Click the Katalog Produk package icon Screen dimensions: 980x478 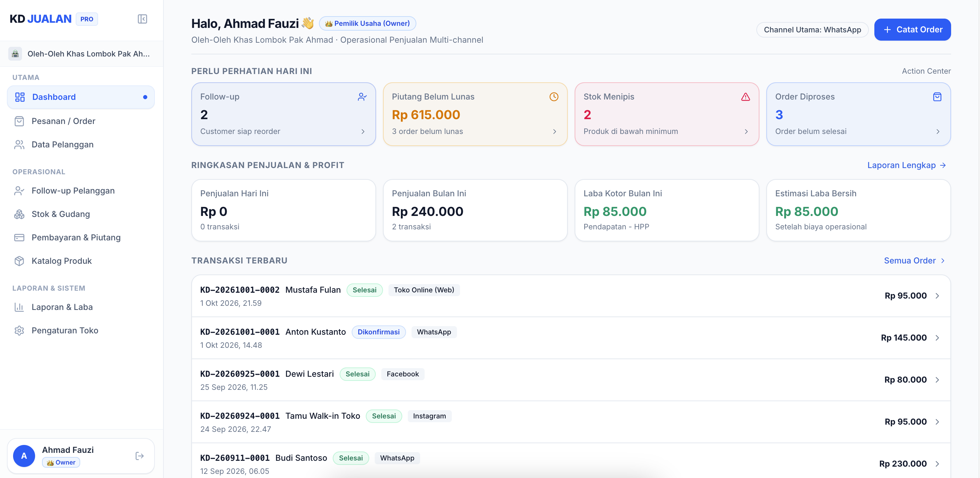tap(19, 261)
